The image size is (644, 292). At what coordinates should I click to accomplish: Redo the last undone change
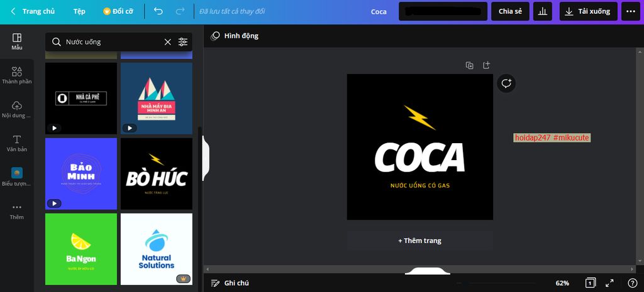[180, 11]
